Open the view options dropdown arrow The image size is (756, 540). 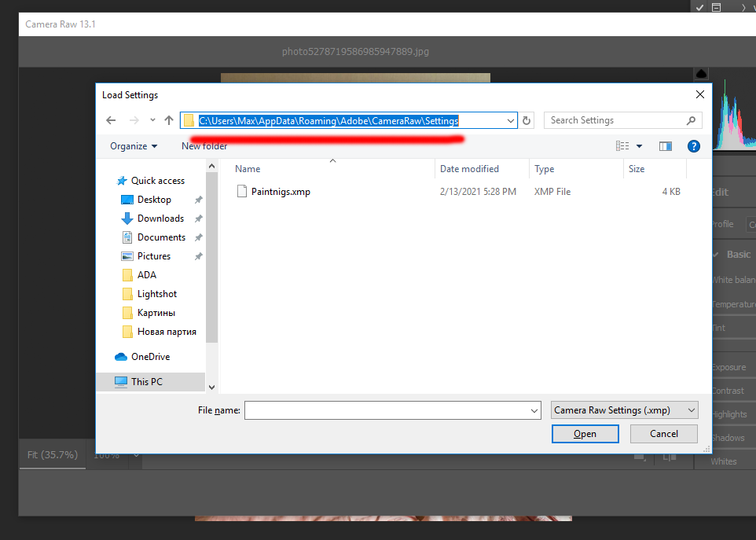pyautogui.click(x=639, y=146)
